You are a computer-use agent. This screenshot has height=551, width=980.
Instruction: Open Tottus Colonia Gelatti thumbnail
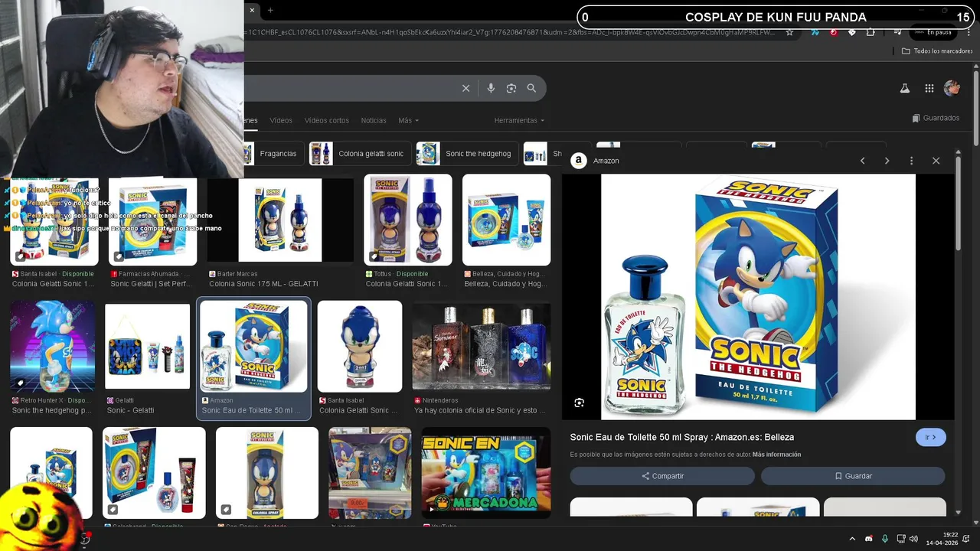click(x=408, y=220)
